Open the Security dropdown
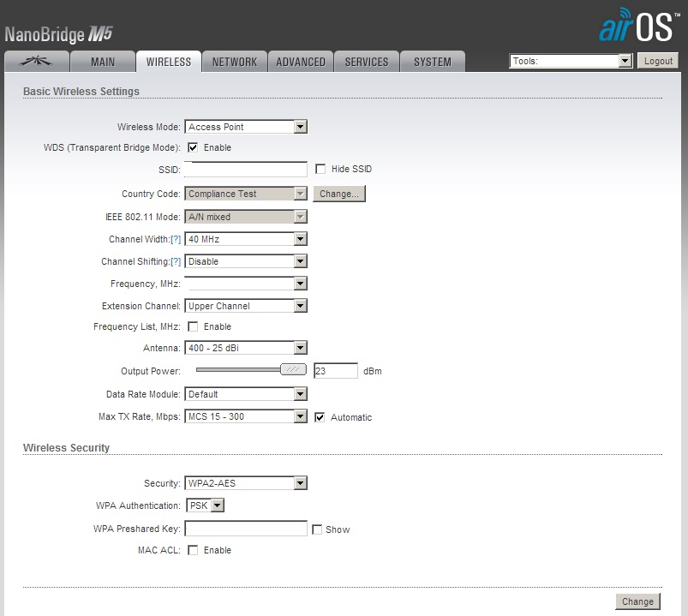Screen dimensions: 688x616 point(246,483)
